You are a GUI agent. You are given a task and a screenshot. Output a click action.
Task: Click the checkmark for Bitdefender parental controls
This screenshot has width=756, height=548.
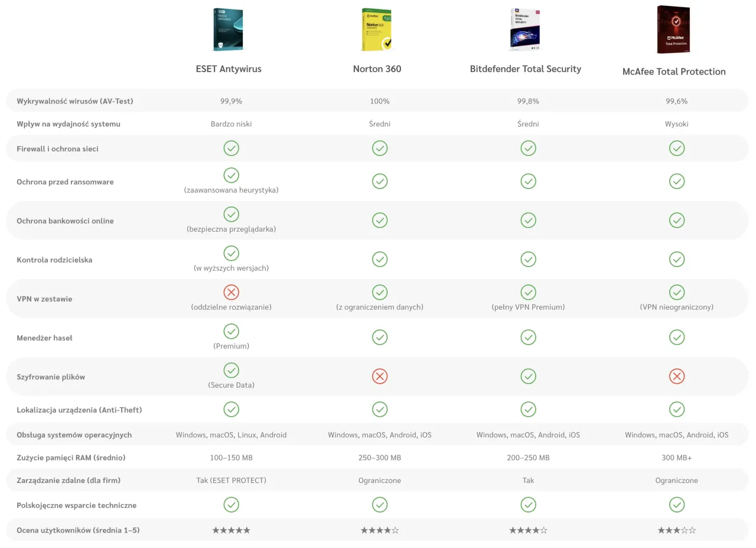(x=528, y=259)
